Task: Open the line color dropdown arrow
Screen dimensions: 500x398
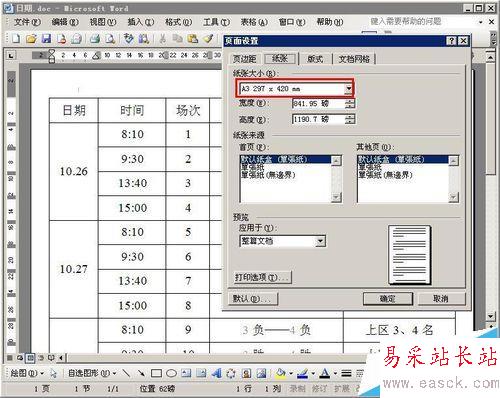Action: pos(313,374)
